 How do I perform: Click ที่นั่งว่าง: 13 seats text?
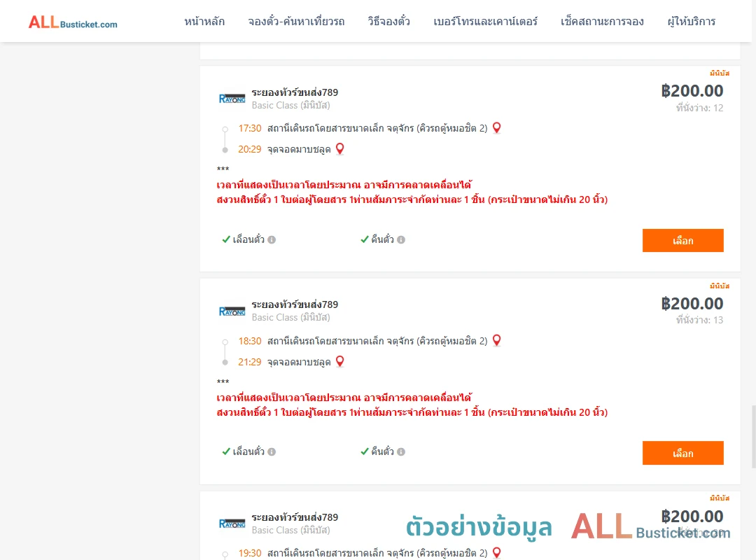click(699, 320)
